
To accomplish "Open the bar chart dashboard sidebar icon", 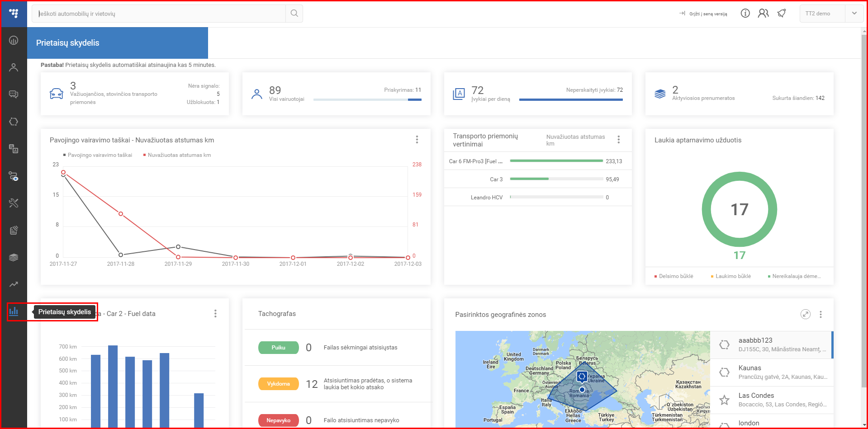I will [14, 311].
